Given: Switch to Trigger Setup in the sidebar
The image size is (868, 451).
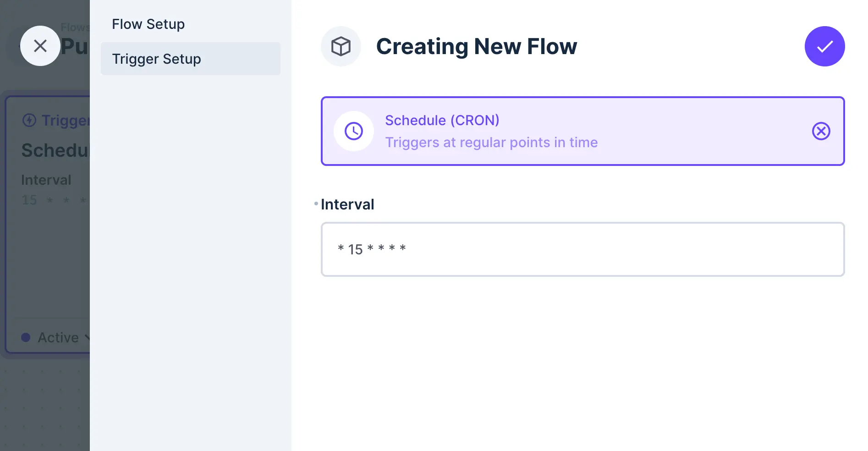Looking at the screenshot, I should click(x=156, y=59).
